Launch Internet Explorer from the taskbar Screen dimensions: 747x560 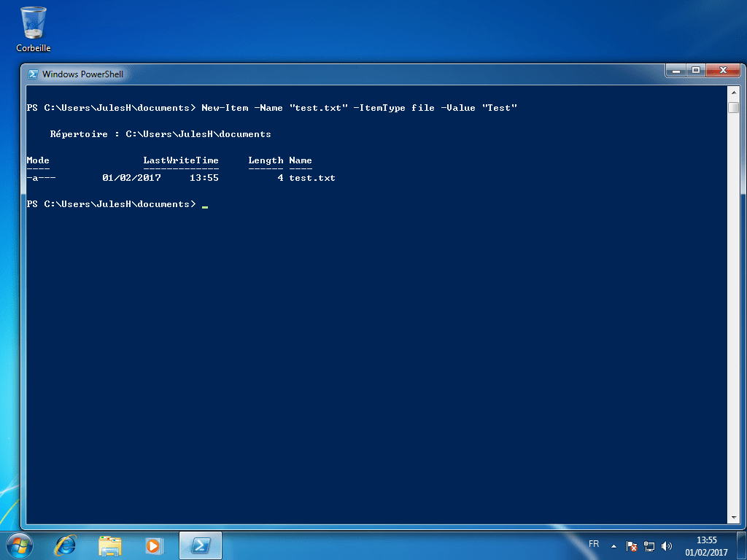[65, 544]
